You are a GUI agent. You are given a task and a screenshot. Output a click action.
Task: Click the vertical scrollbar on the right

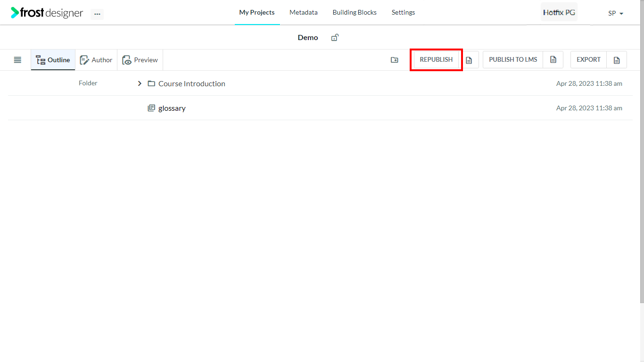[x=642, y=151]
